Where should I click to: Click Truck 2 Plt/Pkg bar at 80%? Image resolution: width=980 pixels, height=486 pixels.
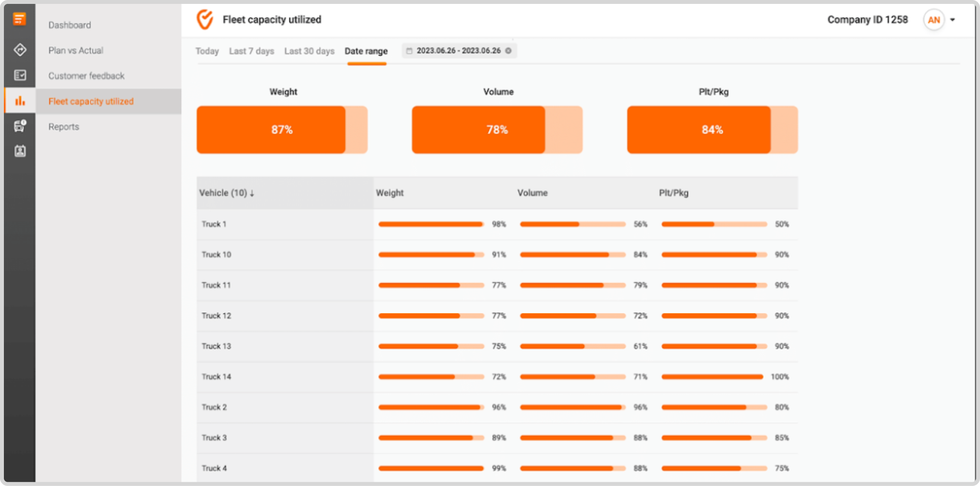(715, 408)
